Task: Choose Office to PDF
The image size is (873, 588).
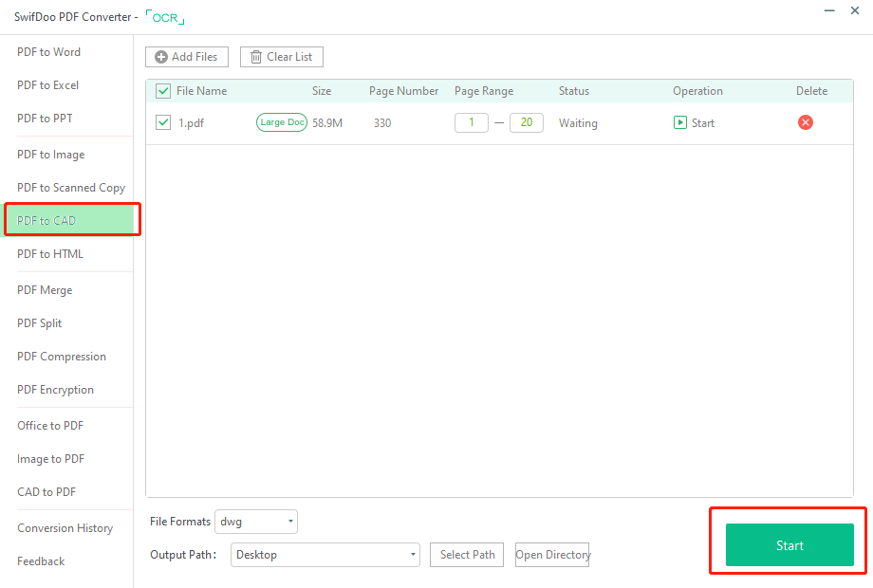Action: [x=50, y=426]
